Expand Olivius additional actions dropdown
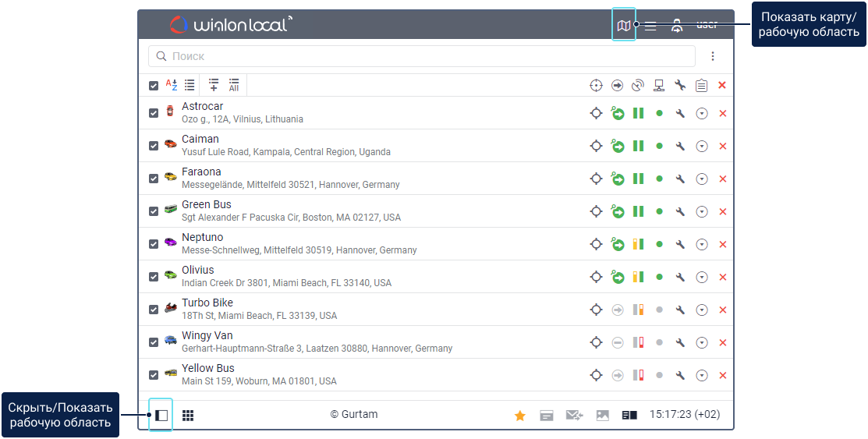Screen dimensions: 868x439 pos(702,277)
